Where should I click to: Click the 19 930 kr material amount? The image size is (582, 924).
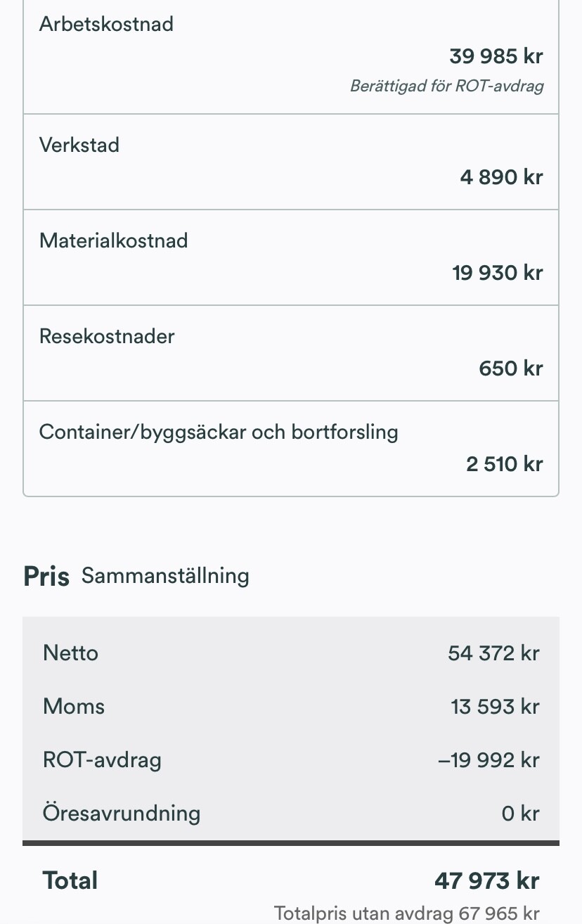pyautogui.click(x=497, y=273)
